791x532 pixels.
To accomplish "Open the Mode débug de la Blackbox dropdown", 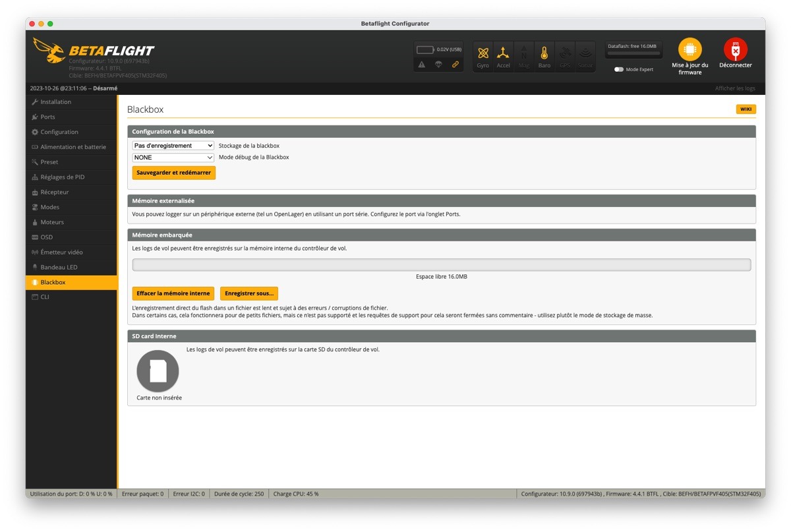I will tap(173, 158).
